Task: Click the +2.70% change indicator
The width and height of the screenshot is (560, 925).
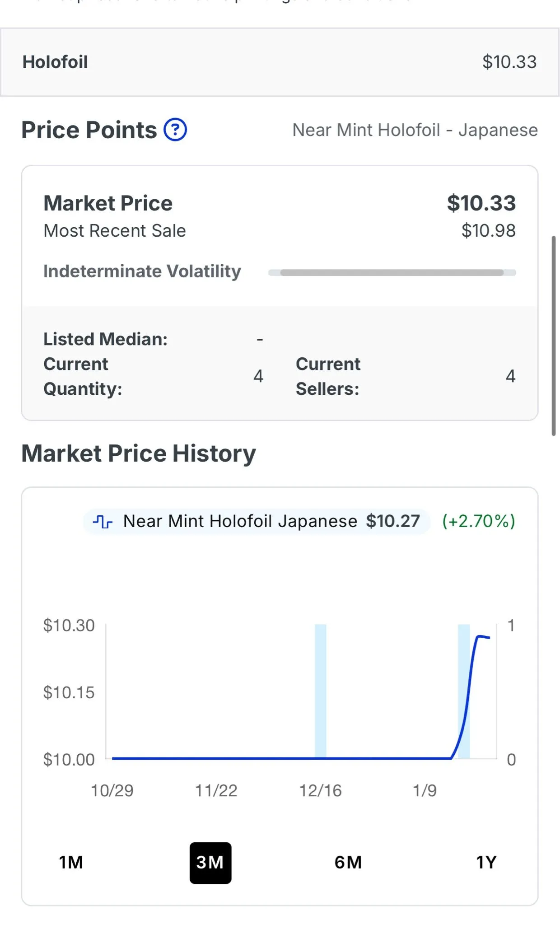Action: pyautogui.click(x=479, y=521)
